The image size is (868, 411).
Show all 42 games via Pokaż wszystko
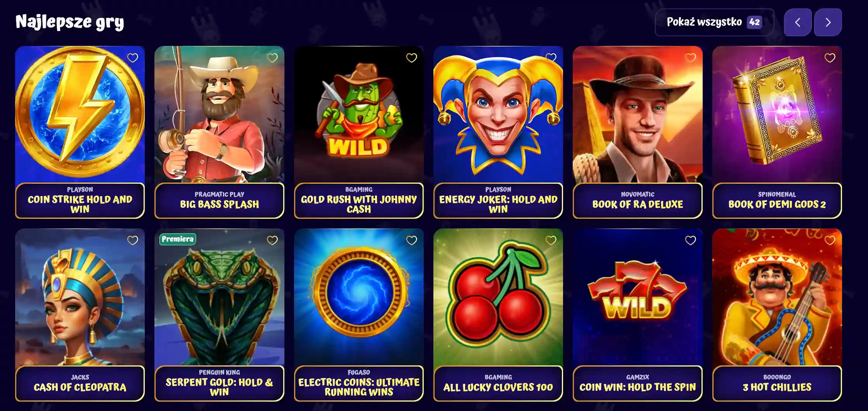(x=714, y=22)
